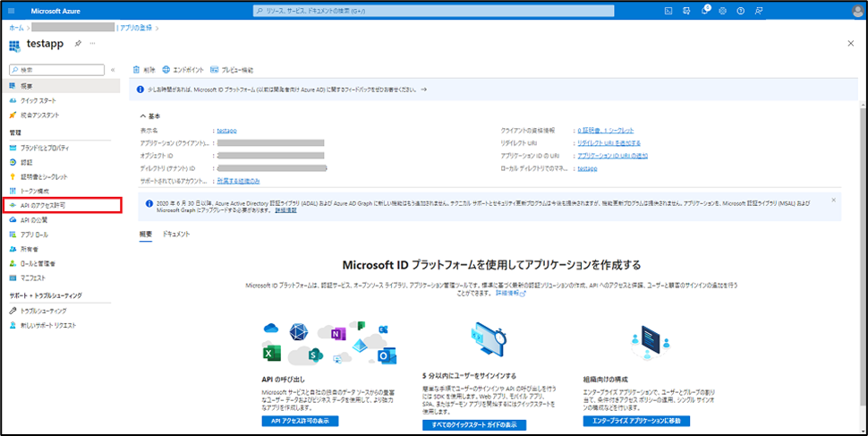
Task: Click エンタープライズ アプリケーションに移動 button
Action: coord(636,421)
